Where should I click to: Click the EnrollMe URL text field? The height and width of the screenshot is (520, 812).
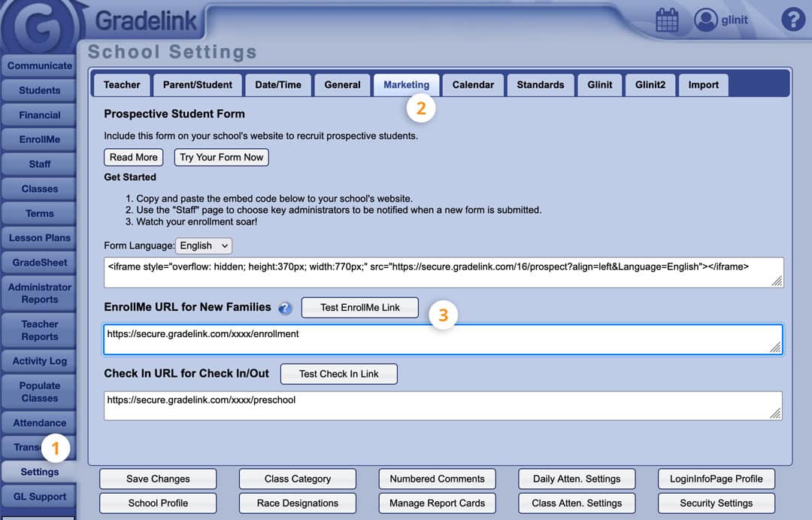pos(444,339)
